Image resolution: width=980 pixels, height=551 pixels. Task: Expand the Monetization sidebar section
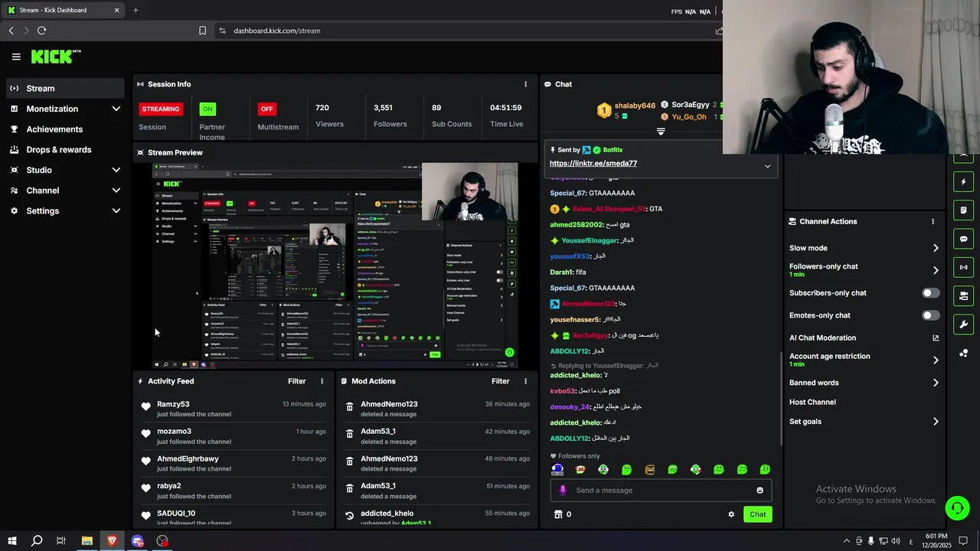pos(116,109)
